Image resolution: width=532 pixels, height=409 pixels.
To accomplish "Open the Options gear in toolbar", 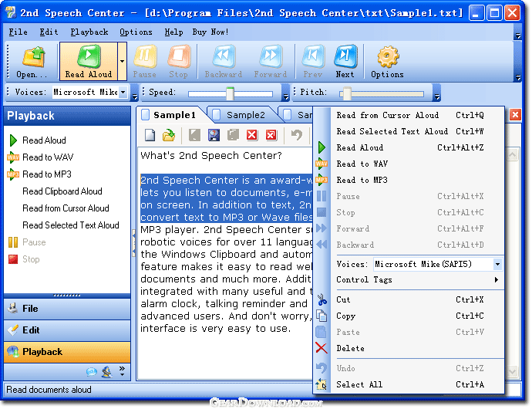I will pos(388,62).
